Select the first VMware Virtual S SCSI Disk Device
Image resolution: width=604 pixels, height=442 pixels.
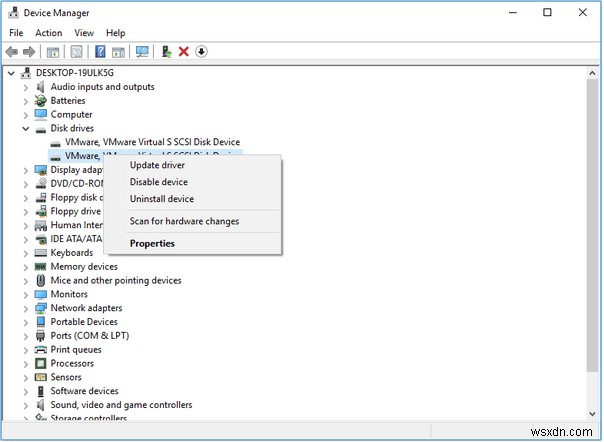coord(153,142)
